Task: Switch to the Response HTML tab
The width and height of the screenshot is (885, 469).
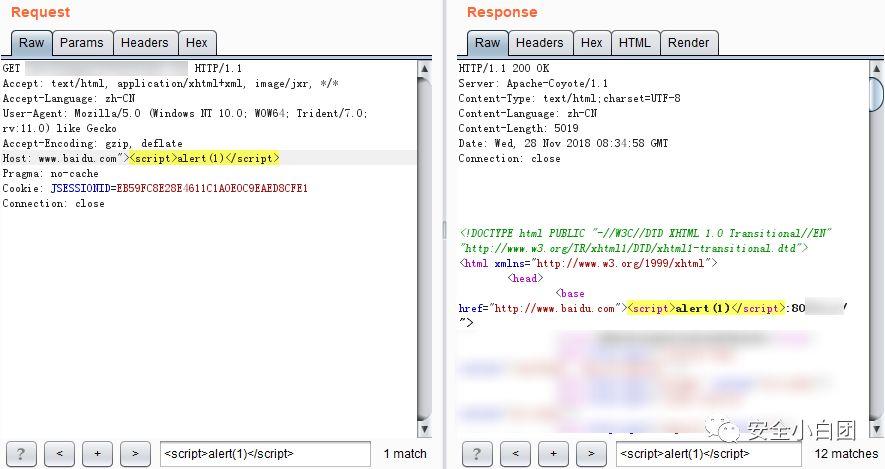Action: coord(634,43)
